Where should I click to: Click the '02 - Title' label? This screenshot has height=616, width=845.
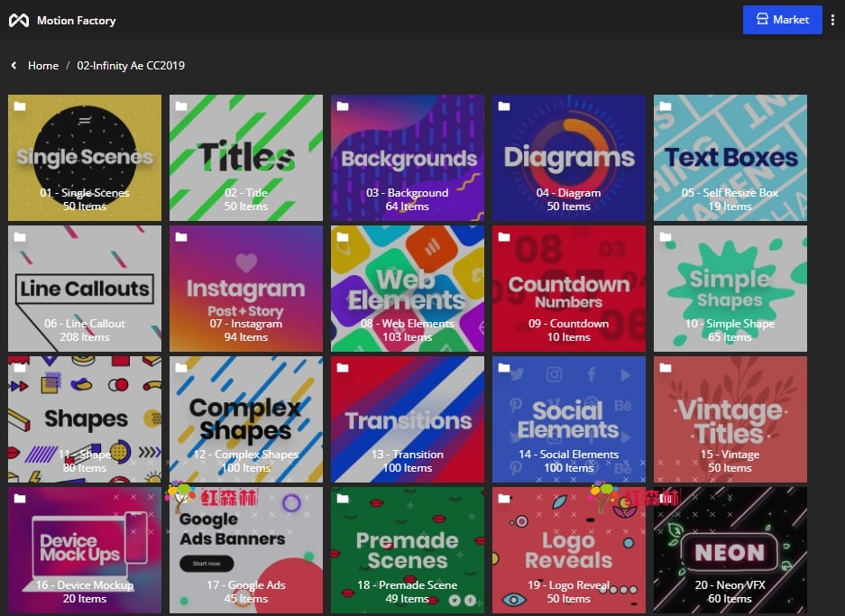[246, 192]
